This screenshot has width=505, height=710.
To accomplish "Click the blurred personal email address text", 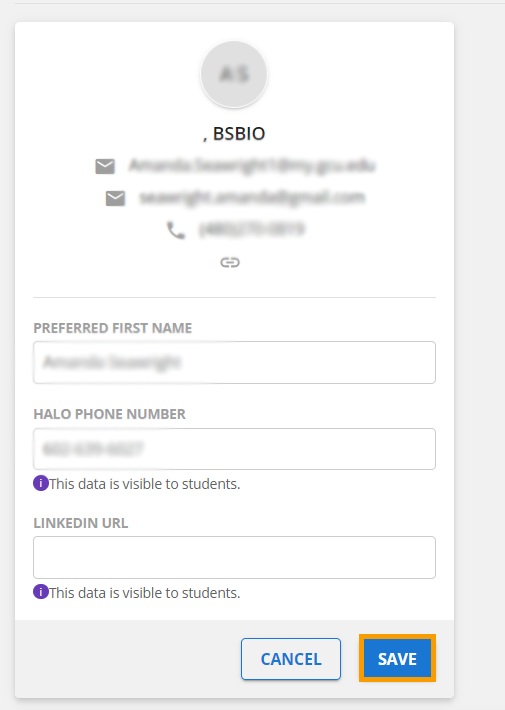I will (x=252, y=197).
